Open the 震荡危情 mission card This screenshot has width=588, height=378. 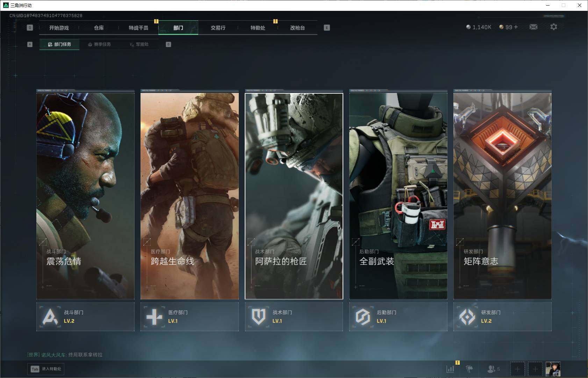coord(85,196)
